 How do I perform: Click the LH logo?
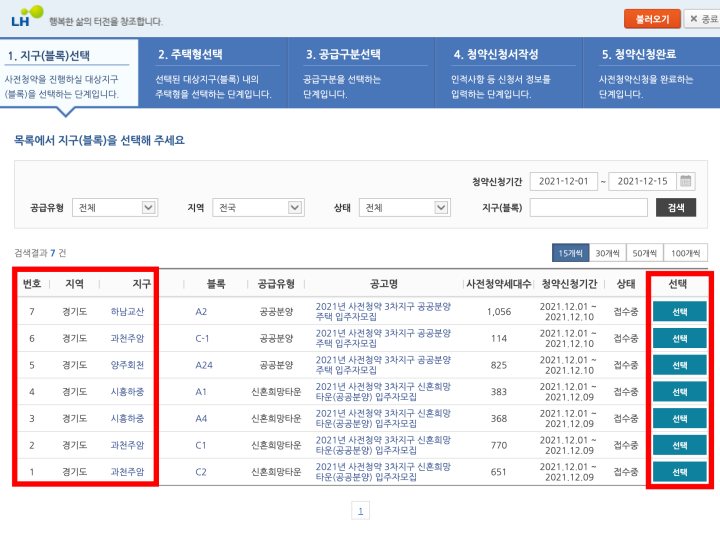(x=27, y=17)
